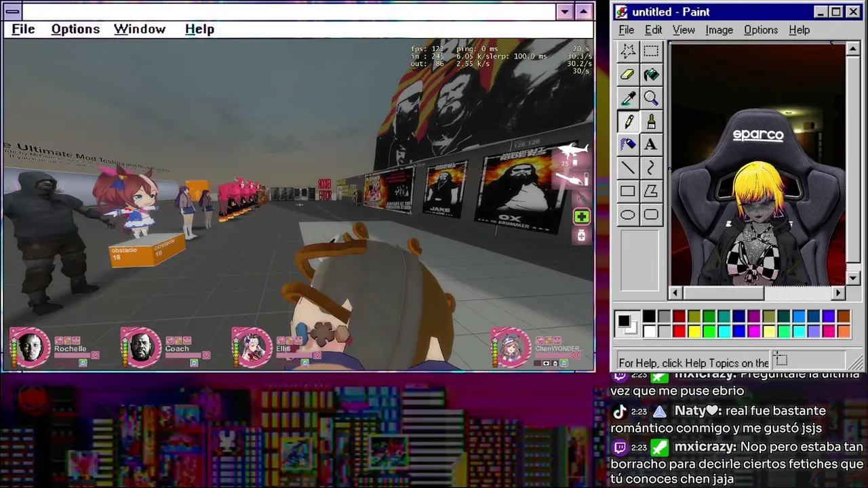Pick the bright yellow color swatch

tap(694, 331)
